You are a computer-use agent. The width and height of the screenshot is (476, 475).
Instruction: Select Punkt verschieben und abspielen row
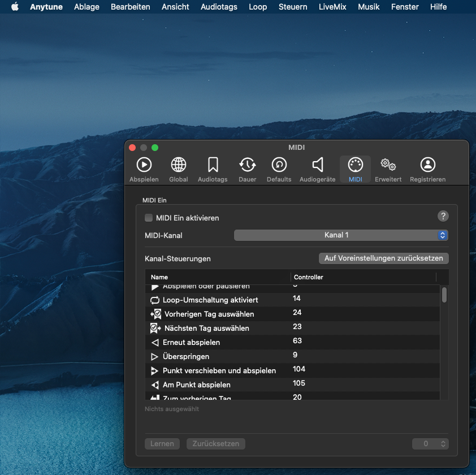pos(292,370)
